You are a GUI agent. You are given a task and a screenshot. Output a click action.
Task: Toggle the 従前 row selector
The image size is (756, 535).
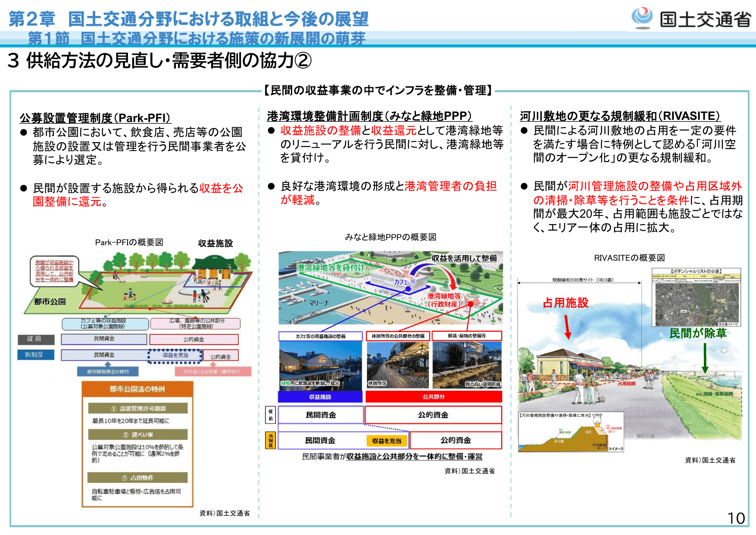coord(36,339)
